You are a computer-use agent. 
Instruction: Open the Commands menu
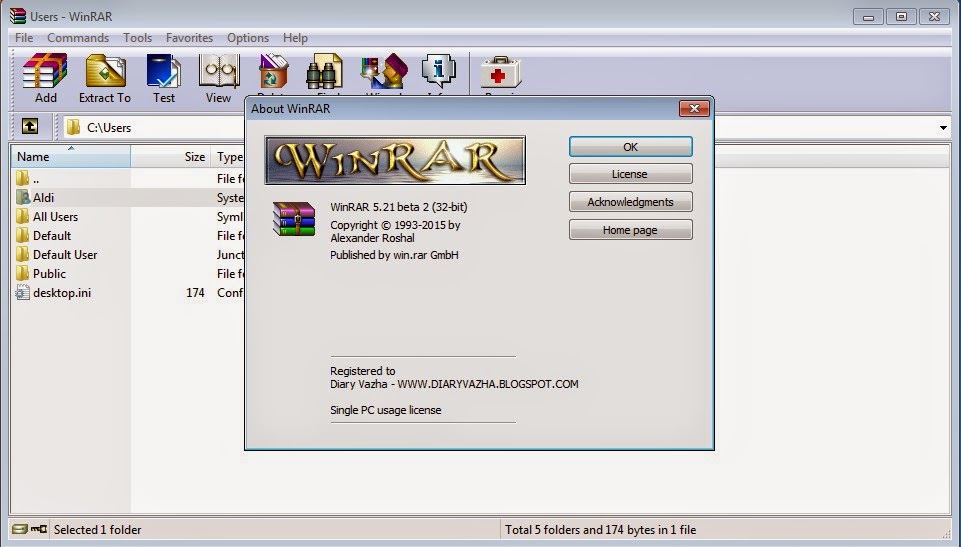[x=78, y=37]
